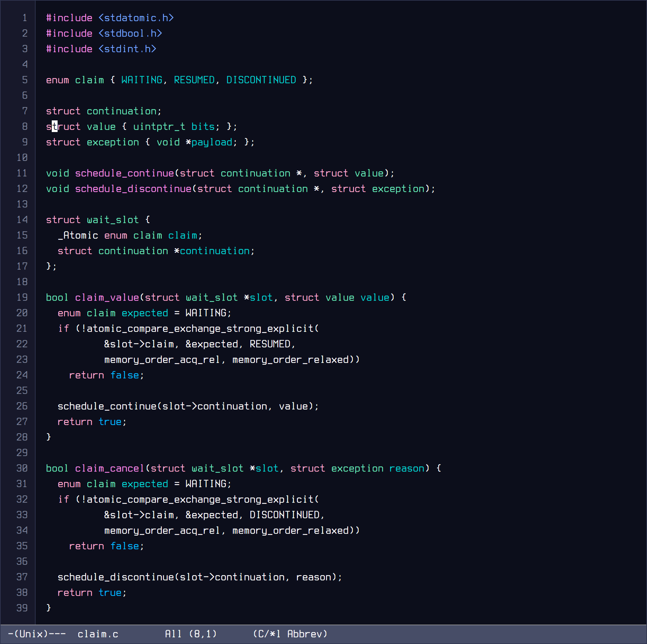Screen dimensions: 647x644
Task: Click RESUMED argument on line 22
Action: point(270,344)
